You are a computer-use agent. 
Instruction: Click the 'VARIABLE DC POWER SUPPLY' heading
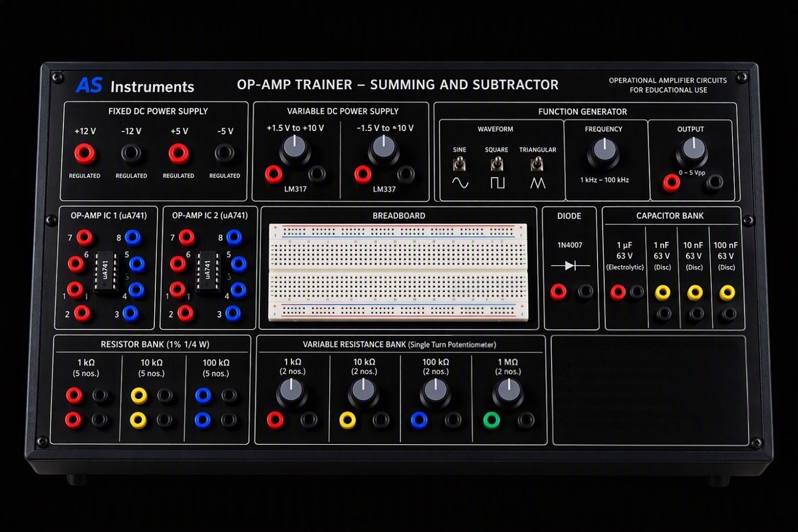point(343,111)
